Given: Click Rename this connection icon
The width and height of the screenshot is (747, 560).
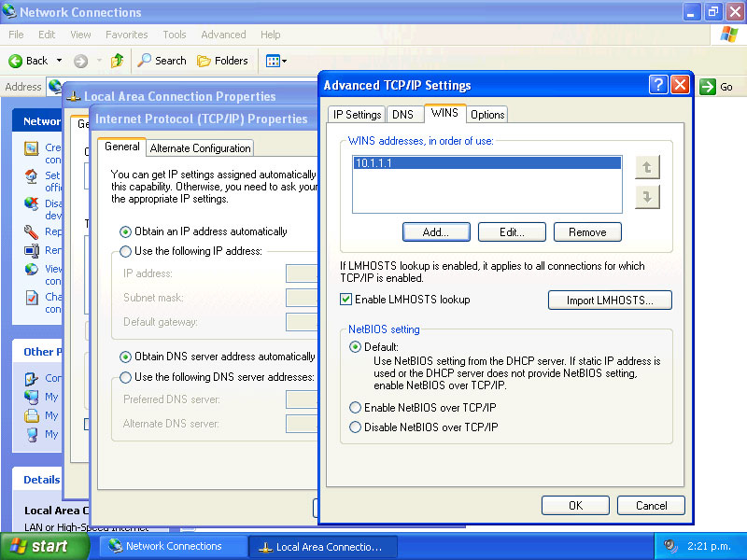Looking at the screenshot, I should click(32, 250).
